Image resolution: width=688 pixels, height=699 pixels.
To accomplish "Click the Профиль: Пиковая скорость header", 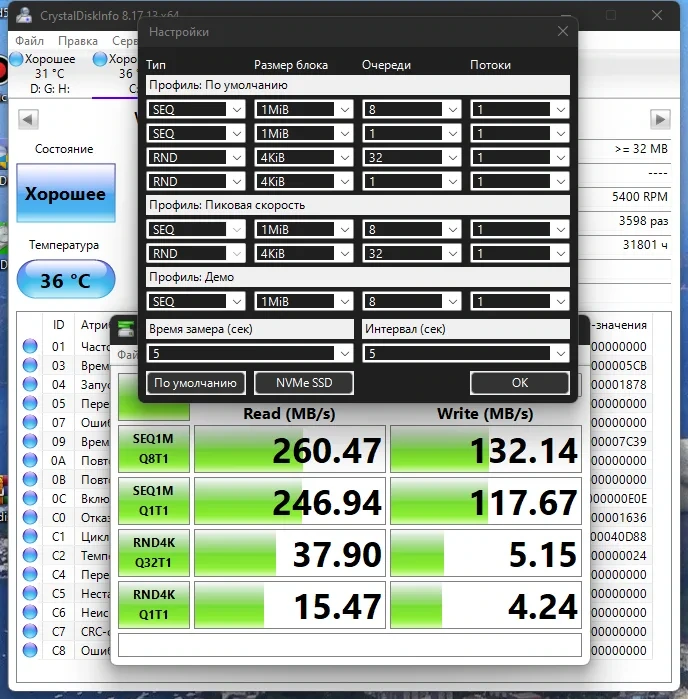I will click(358, 205).
